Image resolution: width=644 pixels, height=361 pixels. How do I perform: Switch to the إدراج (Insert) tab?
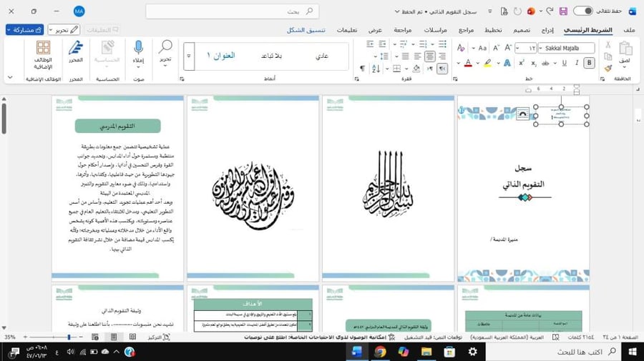pyautogui.click(x=547, y=30)
